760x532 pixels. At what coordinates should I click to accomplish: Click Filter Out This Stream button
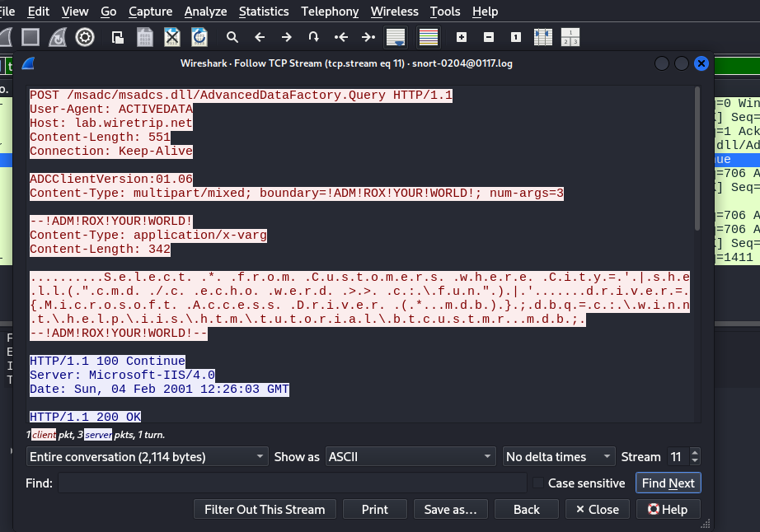265,510
